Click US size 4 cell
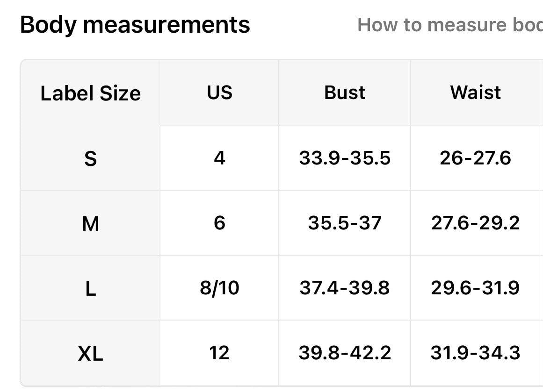 219,158
